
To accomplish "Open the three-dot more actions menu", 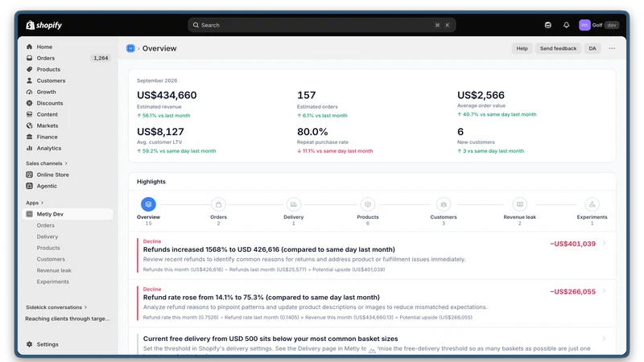I will coord(612,48).
